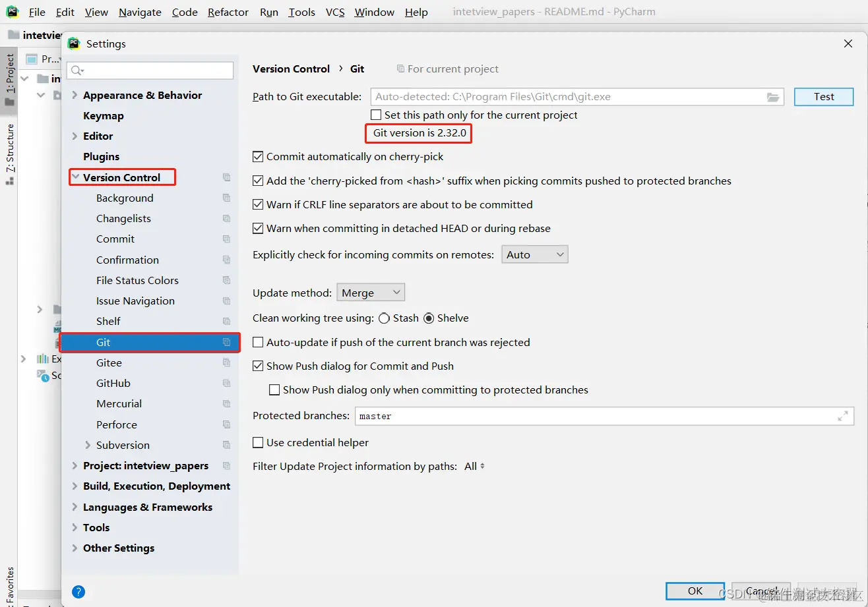Toggle 'Warn if CRLF line separators' checkbox
868x607 pixels.
point(258,205)
